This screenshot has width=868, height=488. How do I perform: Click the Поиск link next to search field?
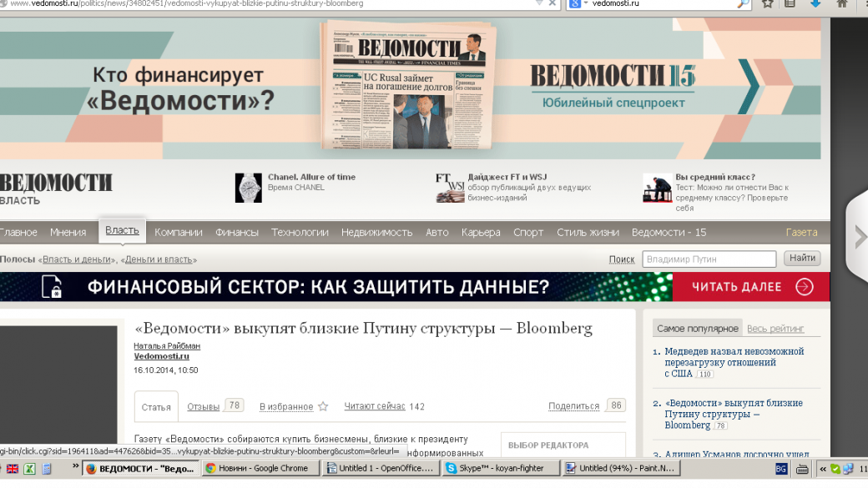(x=622, y=259)
